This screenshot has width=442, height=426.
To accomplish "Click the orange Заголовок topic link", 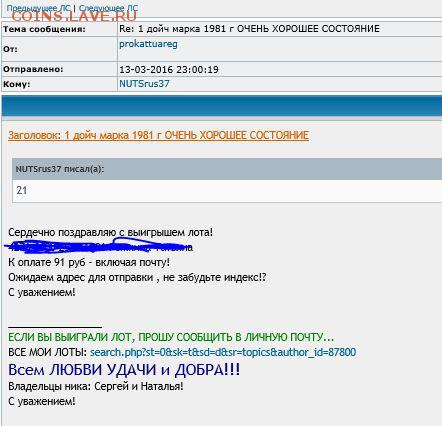I will pos(158,135).
